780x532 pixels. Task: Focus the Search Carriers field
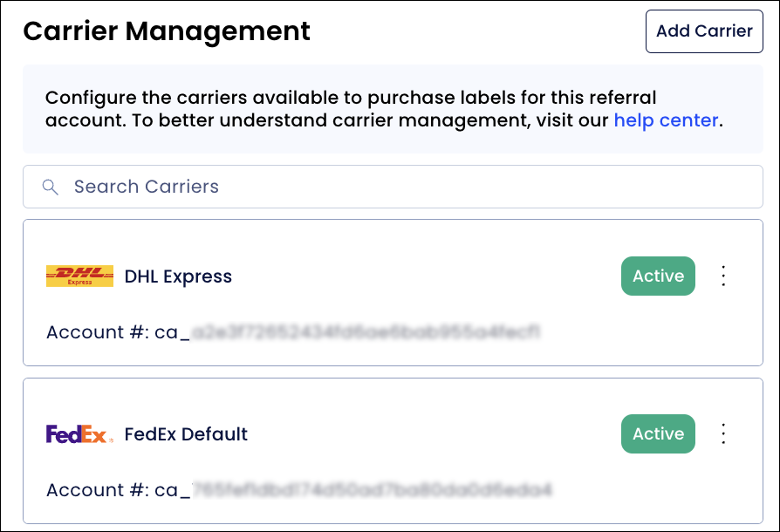[393, 187]
